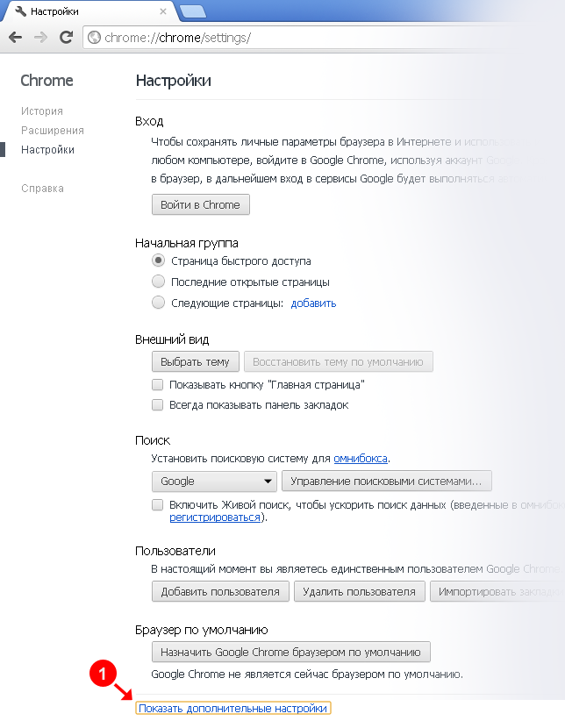Select Страница быстрого доступа radio option
The width and height of the screenshot is (565, 728).
pos(158,261)
